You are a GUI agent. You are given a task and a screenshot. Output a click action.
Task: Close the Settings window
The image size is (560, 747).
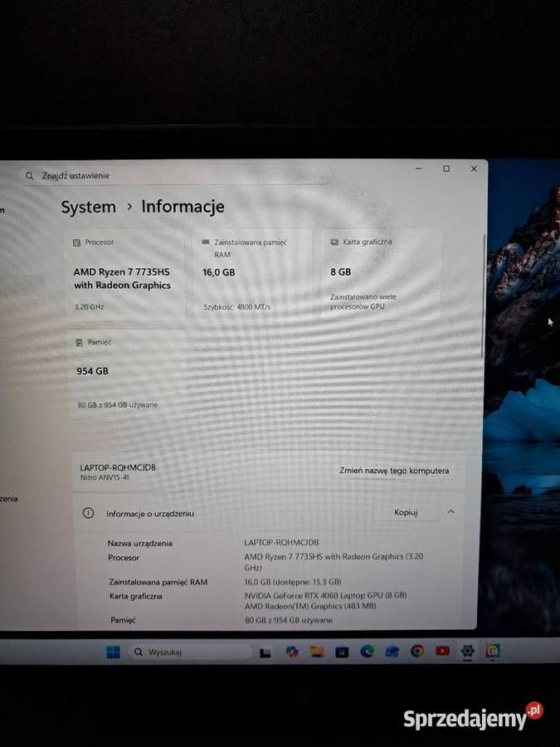(474, 168)
